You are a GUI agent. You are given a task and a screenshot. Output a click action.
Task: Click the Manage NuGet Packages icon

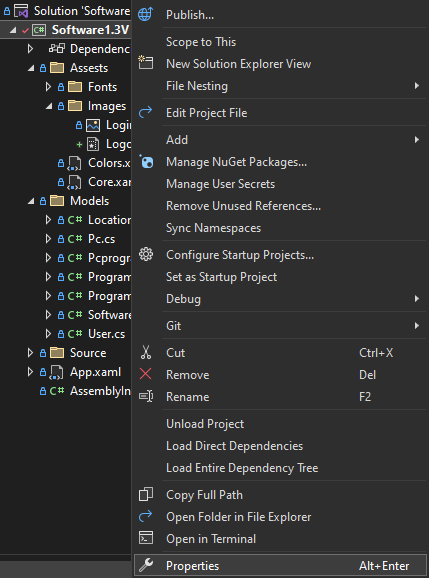(146, 161)
